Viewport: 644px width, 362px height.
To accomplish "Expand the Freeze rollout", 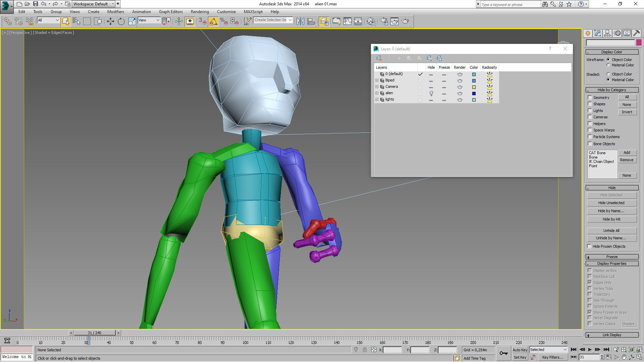I will 612,257.
